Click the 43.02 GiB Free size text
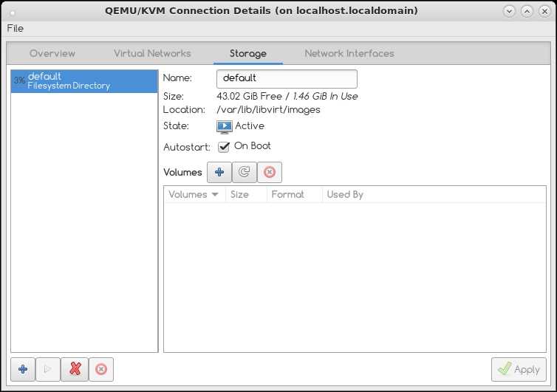 point(250,96)
